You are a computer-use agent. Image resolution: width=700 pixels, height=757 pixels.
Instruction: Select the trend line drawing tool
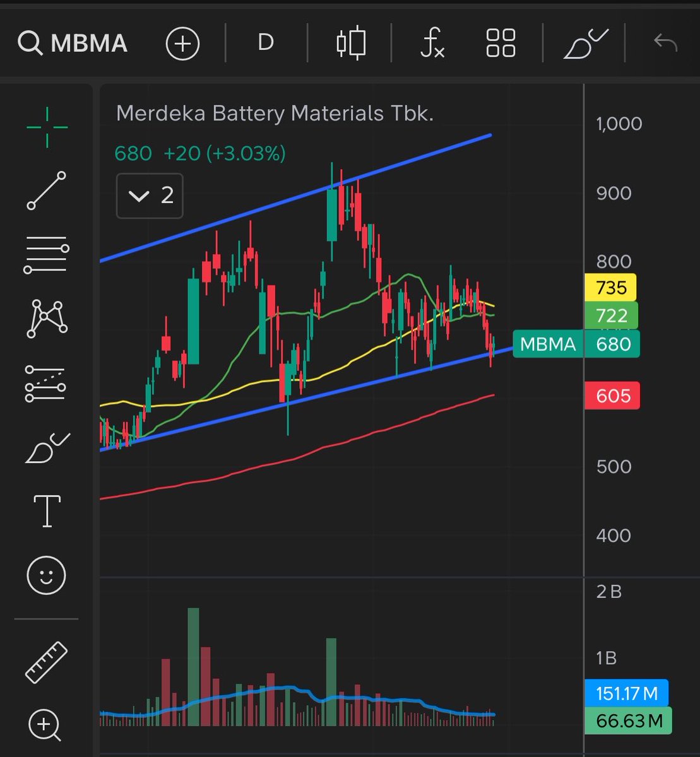[x=47, y=190]
